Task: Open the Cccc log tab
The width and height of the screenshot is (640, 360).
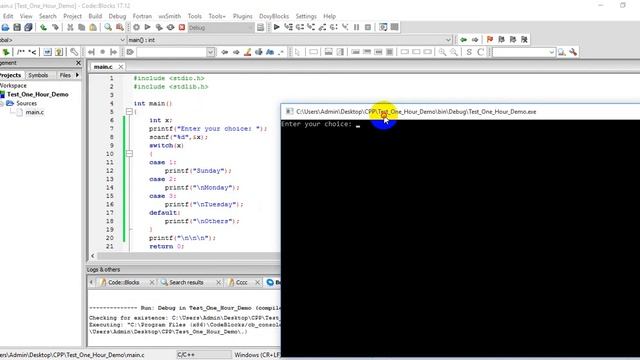Action: click(x=242, y=282)
